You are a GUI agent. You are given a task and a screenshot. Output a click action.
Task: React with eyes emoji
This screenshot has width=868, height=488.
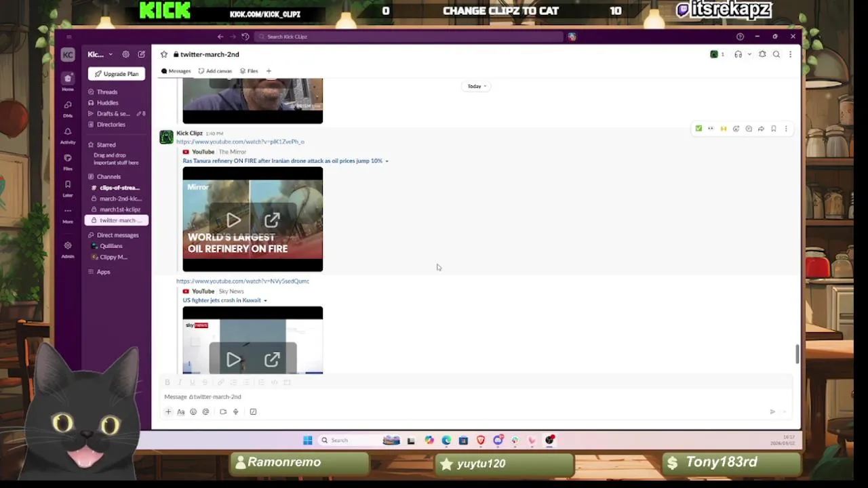coord(711,129)
